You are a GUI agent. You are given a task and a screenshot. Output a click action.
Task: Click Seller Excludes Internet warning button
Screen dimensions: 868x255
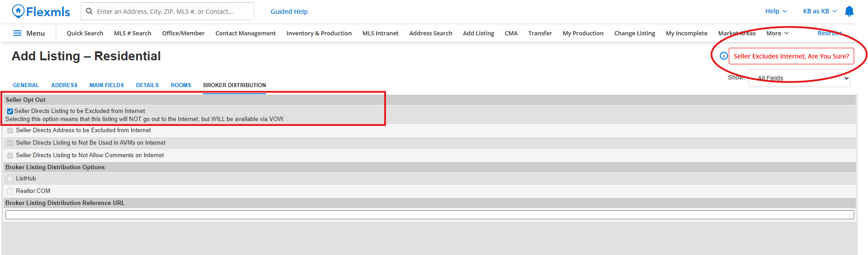click(x=791, y=56)
